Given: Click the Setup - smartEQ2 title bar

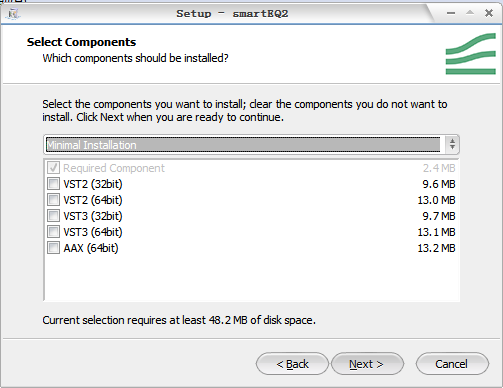Looking at the screenshot, I should click(x=232, y=14).
